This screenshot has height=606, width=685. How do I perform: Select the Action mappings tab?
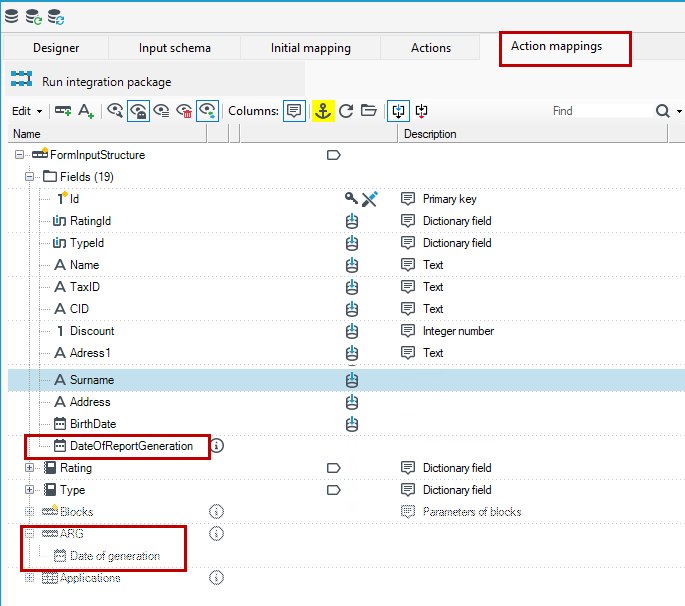pyautogui.click(x=557, y=46)
